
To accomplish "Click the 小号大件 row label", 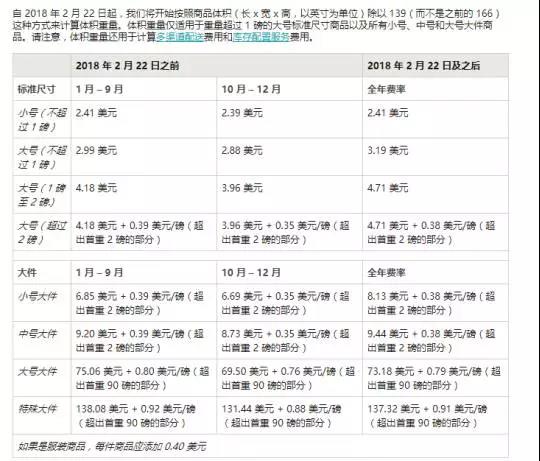I will click(38, 296).
